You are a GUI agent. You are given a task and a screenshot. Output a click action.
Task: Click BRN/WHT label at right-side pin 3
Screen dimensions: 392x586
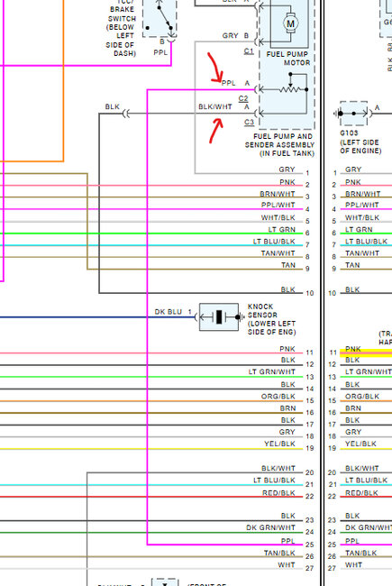(363, 194)
